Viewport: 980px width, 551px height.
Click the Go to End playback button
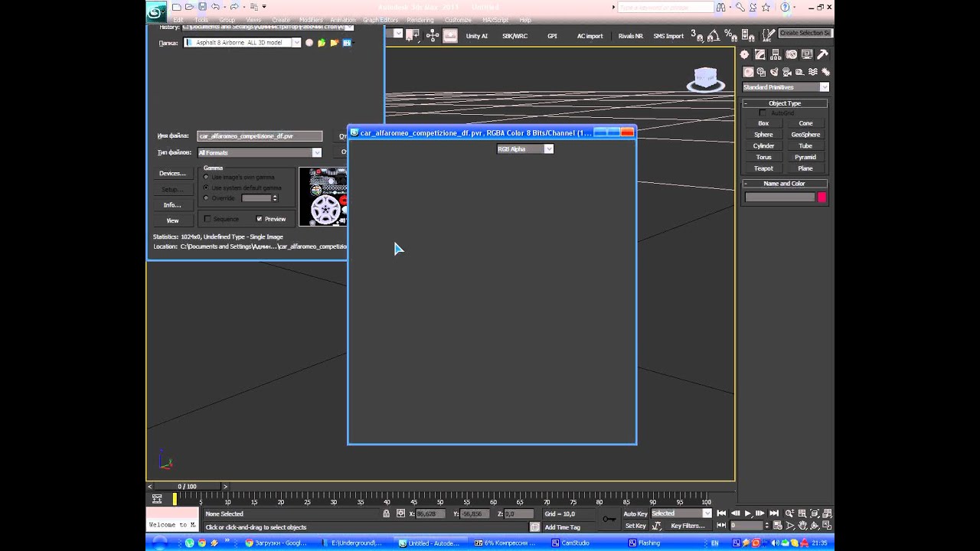click(x=774, y=514)
